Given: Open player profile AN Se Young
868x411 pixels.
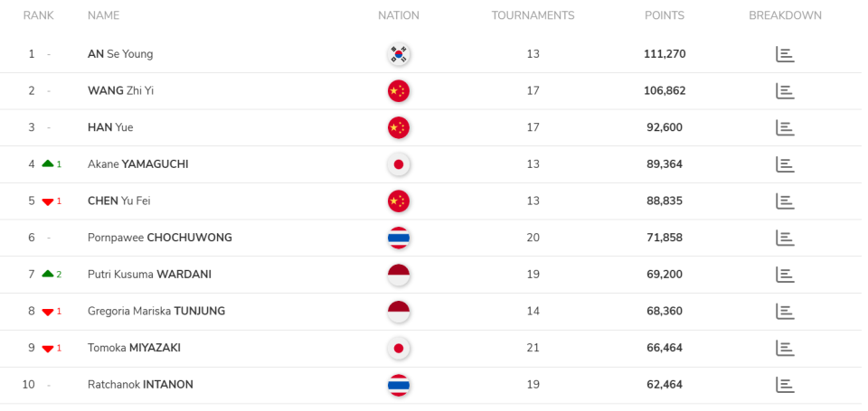Looking at the screenshot, I should tap(120, 54).
